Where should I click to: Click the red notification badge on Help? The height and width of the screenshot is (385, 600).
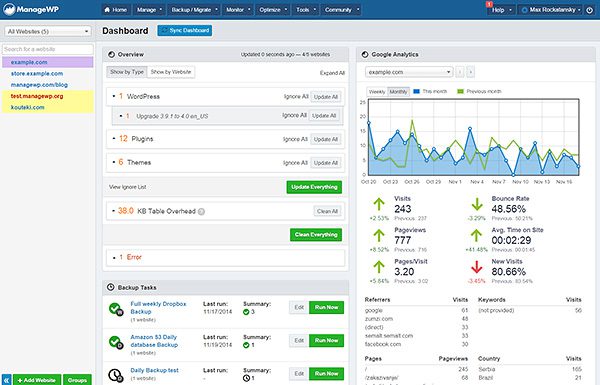[489, 4]
